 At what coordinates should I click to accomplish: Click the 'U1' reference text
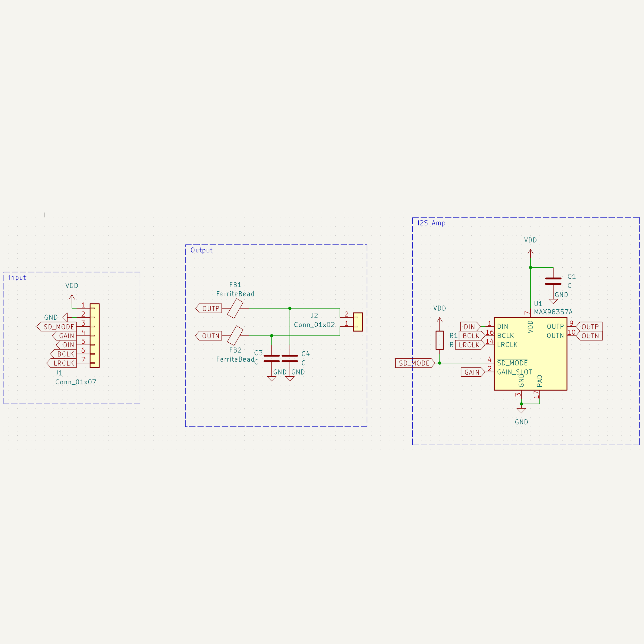[x=538, y=304]
